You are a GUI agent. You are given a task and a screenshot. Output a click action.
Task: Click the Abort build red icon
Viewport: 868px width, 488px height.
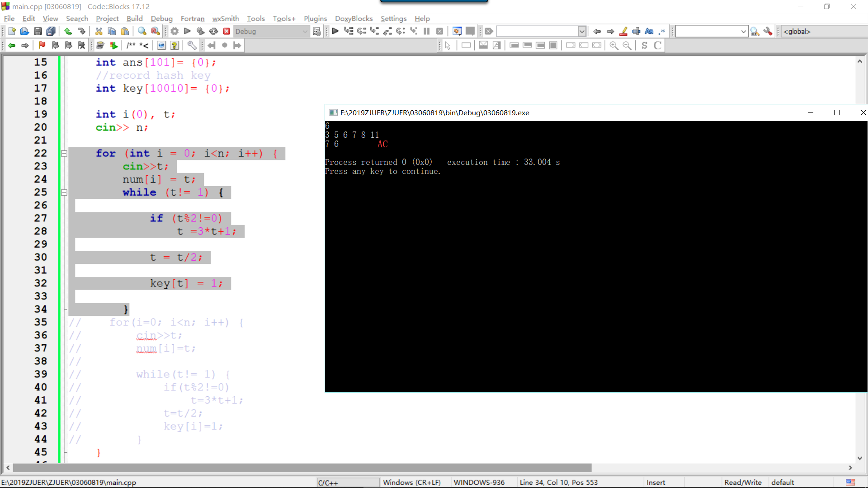click(226, 31)
